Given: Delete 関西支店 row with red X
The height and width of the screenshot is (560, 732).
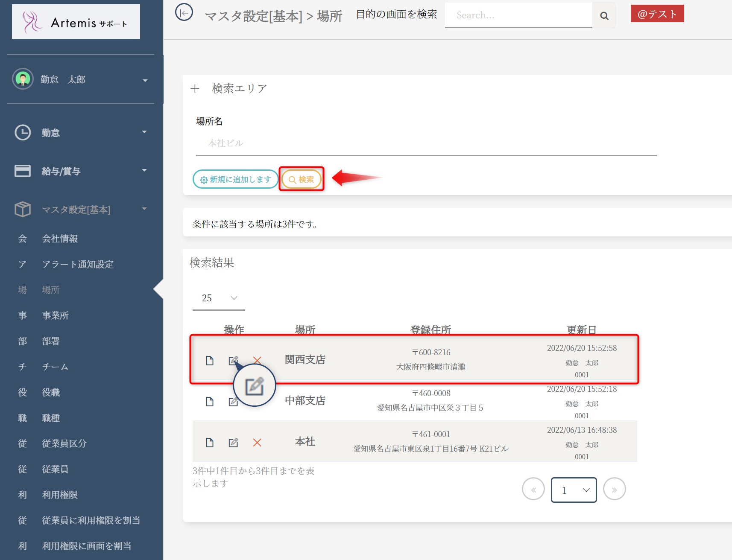Looking at the screenshot, I should 257,360.
